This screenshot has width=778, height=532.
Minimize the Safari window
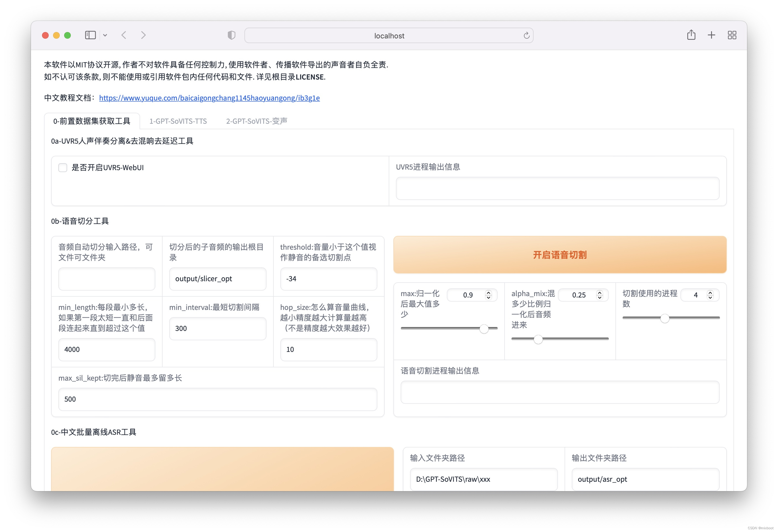[x=57, y=35]
